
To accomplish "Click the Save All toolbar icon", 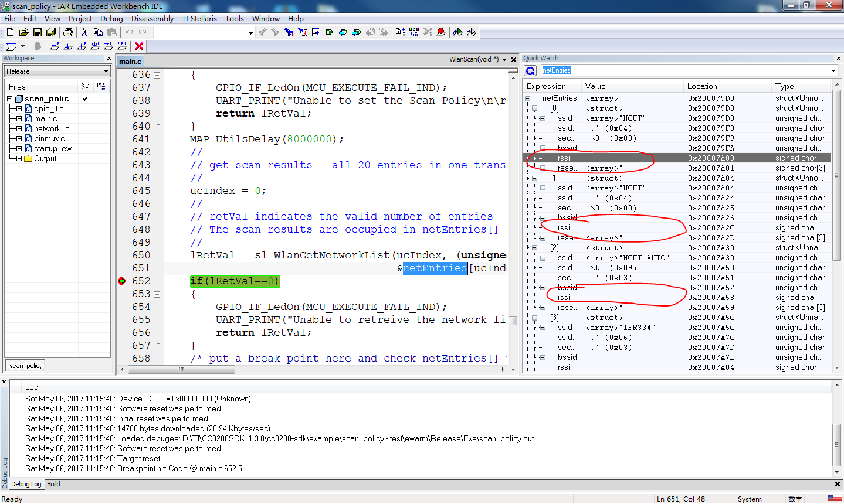I will pyautogui.click(x=51, y=32).
